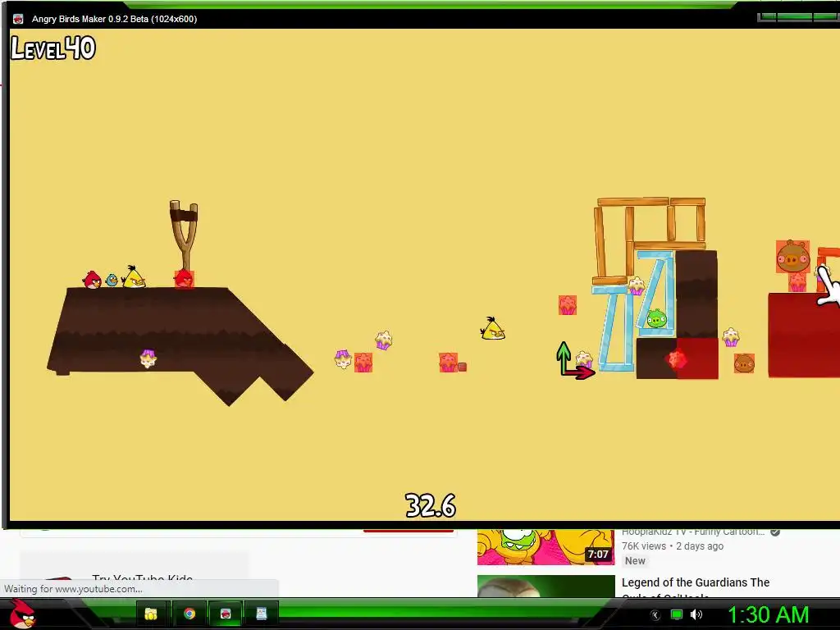This screenshot has width=840, height=630.
Task: Select the leftmost vertical wooden plank
Action: click(x=600, y=242)
